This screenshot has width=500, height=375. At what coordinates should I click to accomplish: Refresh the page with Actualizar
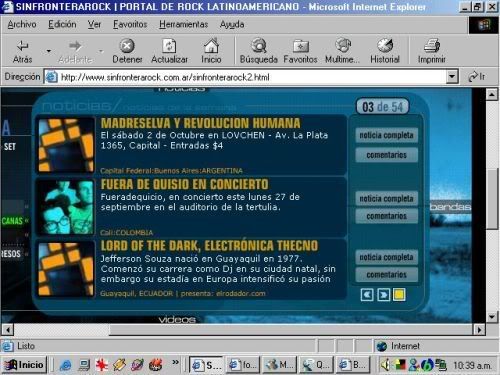tap(169, 51)
